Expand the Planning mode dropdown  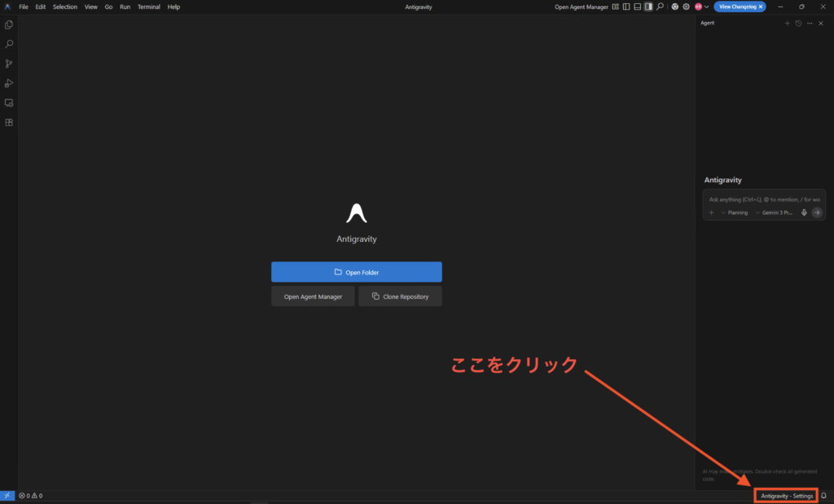[734, 213]
